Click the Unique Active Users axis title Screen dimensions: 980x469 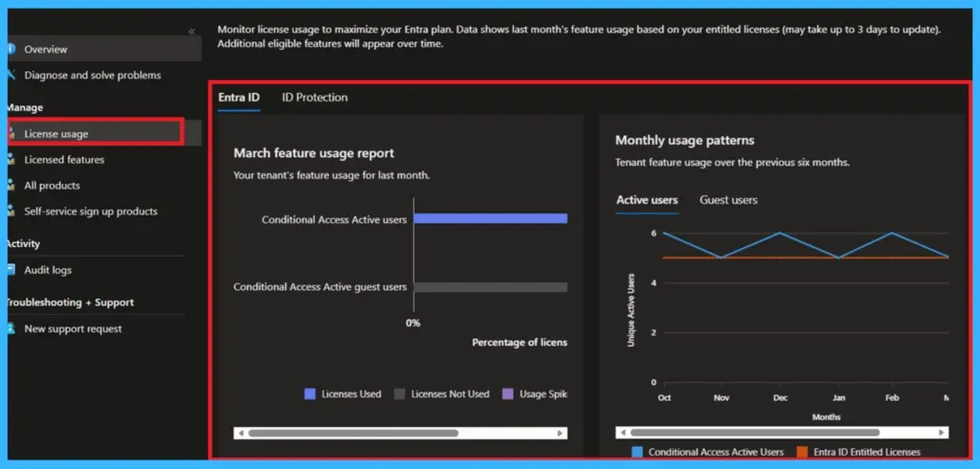pyautogui.click(x=631, y=310)
